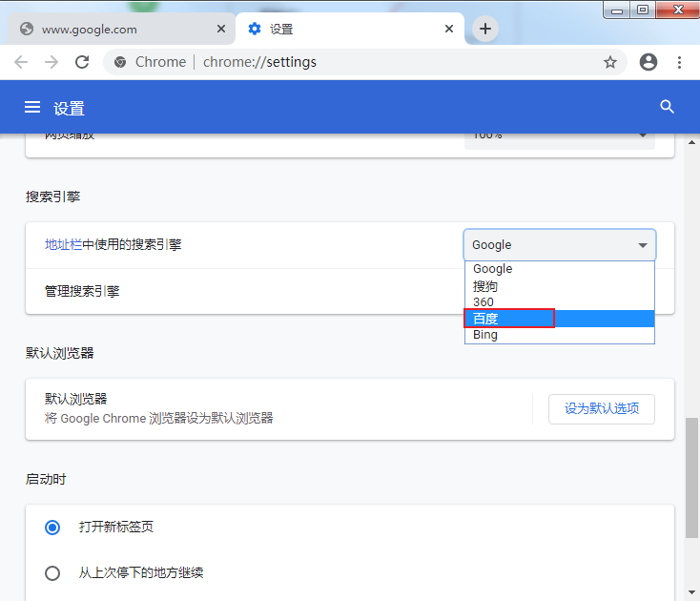Select 打开新标签页 radio button

click(52, 528)
